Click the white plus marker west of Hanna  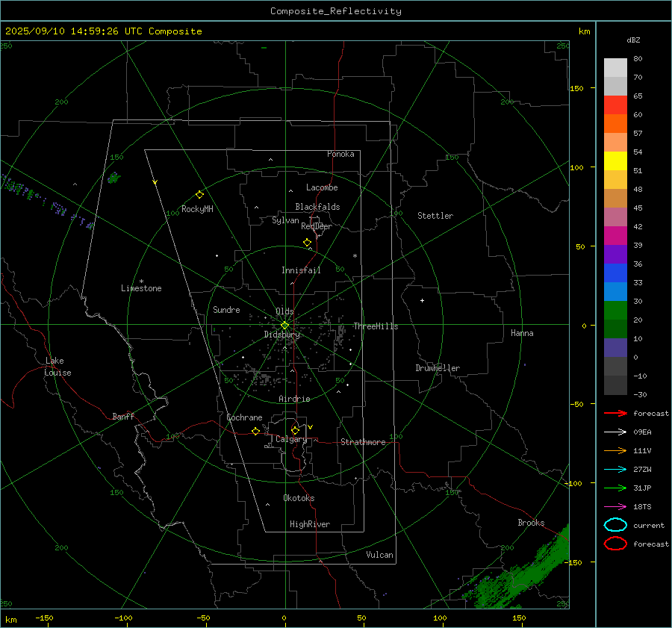pos(422,300)
